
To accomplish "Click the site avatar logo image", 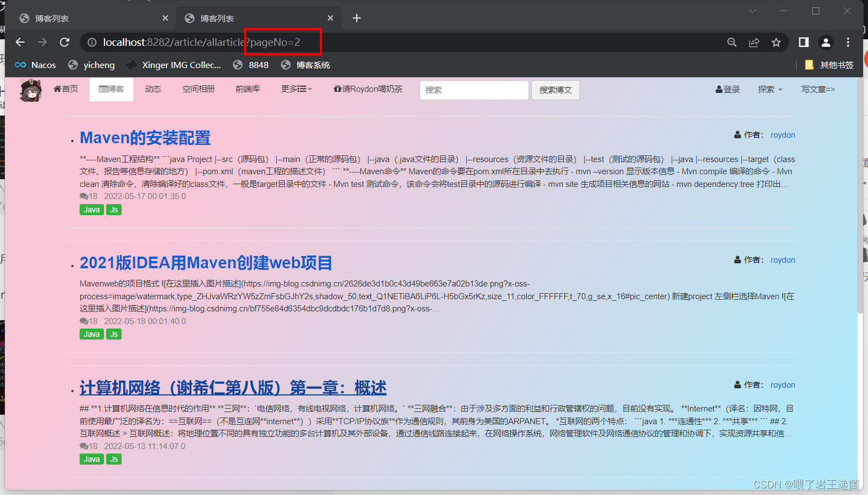I will (x=30, y=90).
